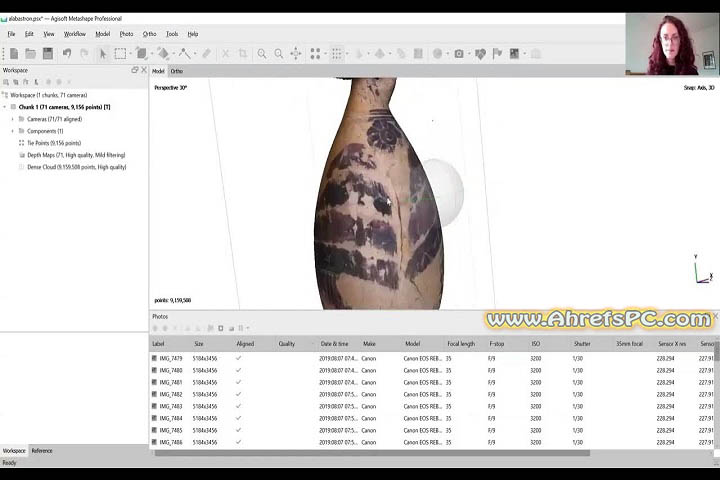Expand the Cameras (71/71 aligned) folder
720x480 pixels.
(13, 119)
